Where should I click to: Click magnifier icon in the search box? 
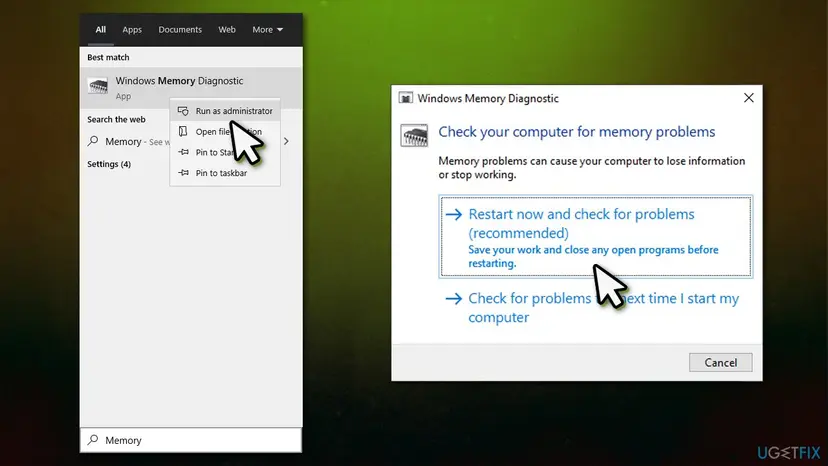pos(93,440)
